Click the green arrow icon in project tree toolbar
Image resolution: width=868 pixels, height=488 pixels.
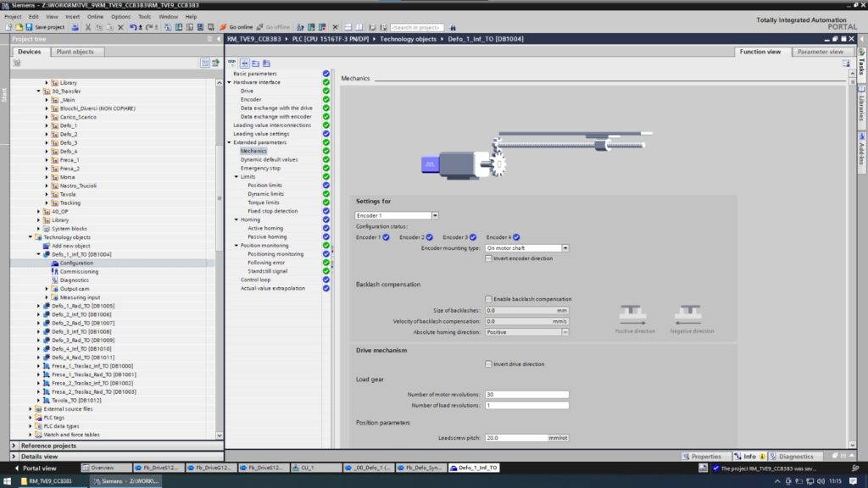215,63
